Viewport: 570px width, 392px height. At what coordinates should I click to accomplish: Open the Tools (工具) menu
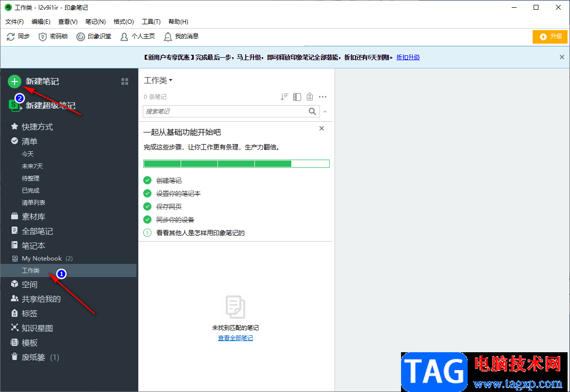(151, 22)
